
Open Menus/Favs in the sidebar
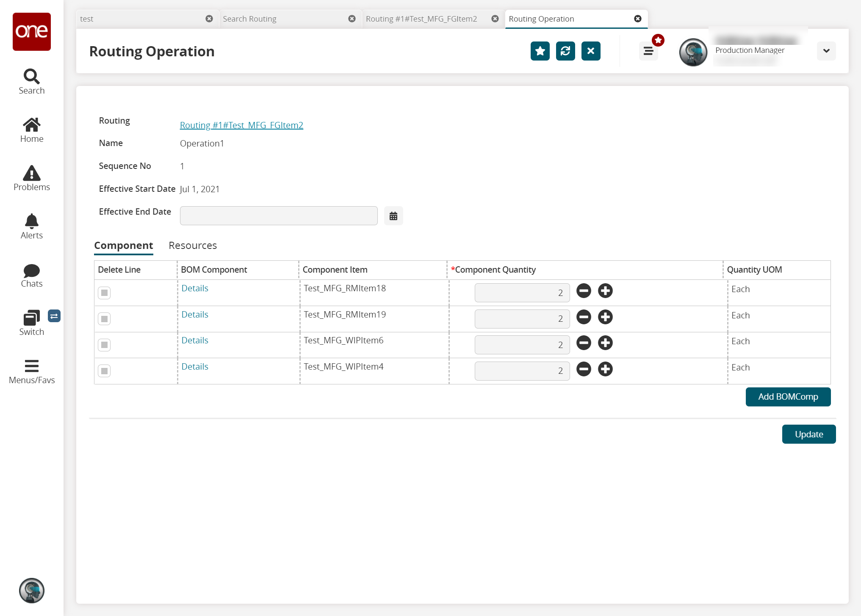(32, 371)
